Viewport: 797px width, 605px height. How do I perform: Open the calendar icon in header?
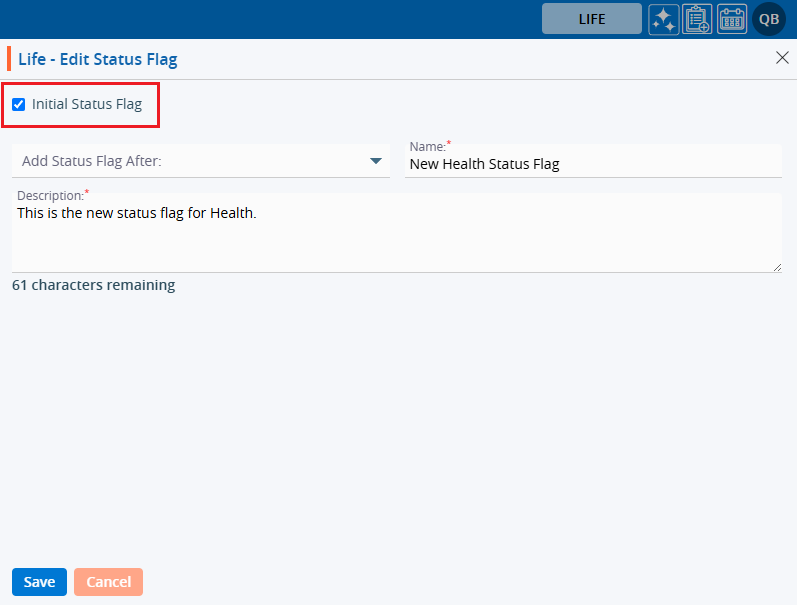[732, 19]
